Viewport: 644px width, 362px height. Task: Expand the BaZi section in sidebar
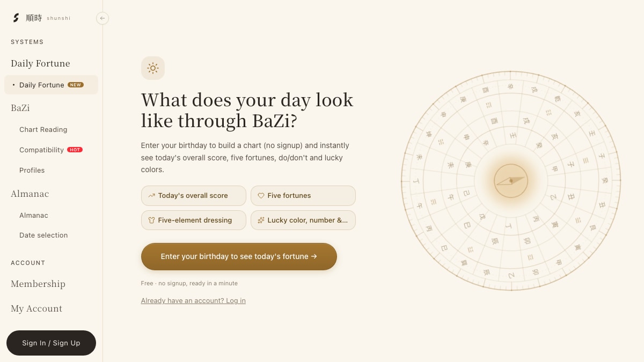[20, 108]
